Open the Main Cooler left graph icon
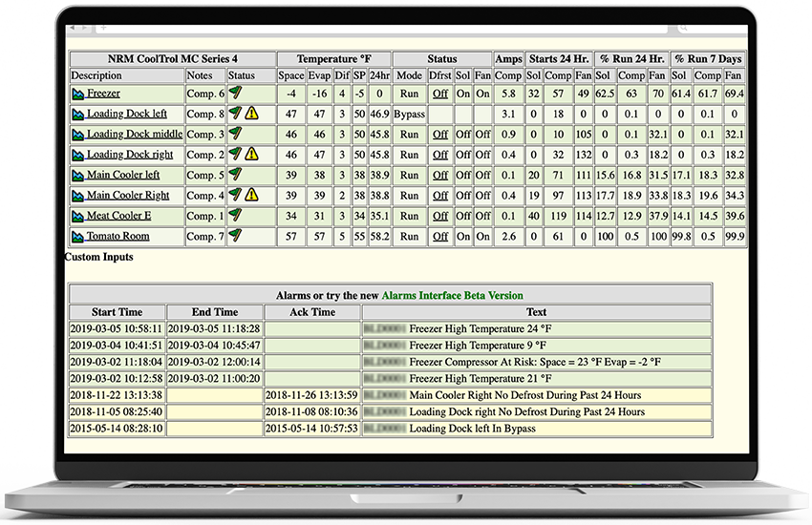This screenshot has height=525, width=812. point(77,176)
